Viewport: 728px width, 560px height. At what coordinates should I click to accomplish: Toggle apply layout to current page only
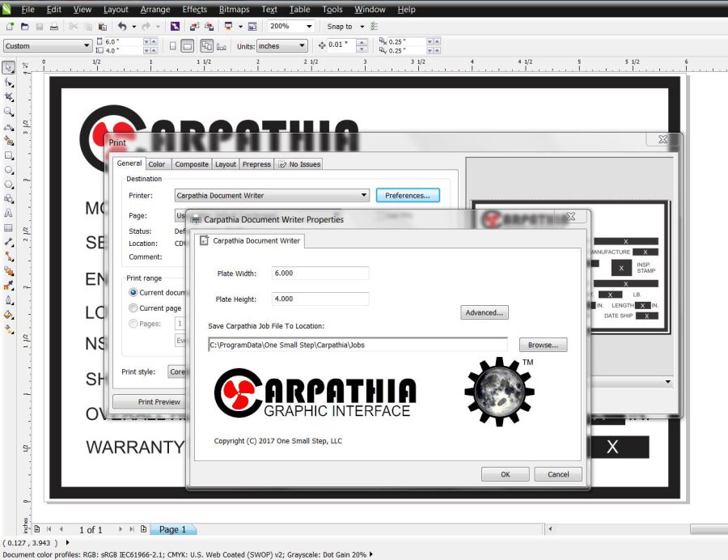pos(222,46)
